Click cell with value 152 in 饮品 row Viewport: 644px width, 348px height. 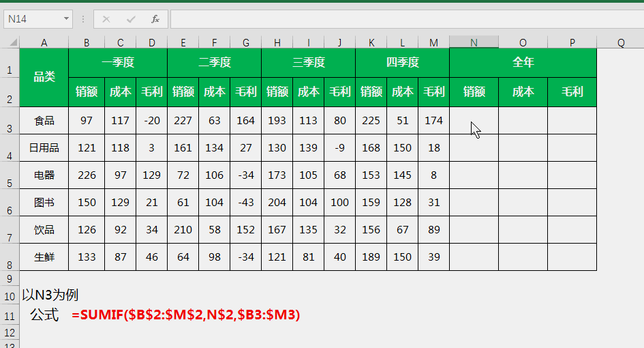(x=245, y=229)
